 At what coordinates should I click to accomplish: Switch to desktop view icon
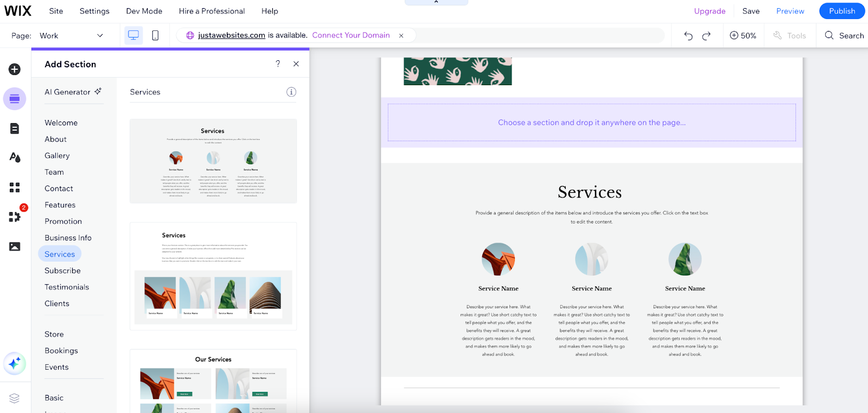coord(133,35)
